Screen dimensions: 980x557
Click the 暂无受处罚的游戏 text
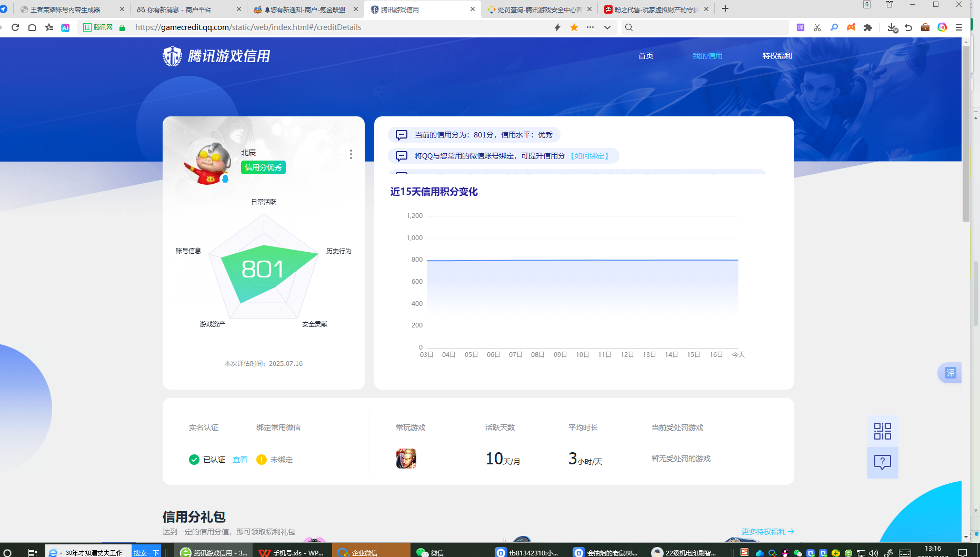pos(681,459)
